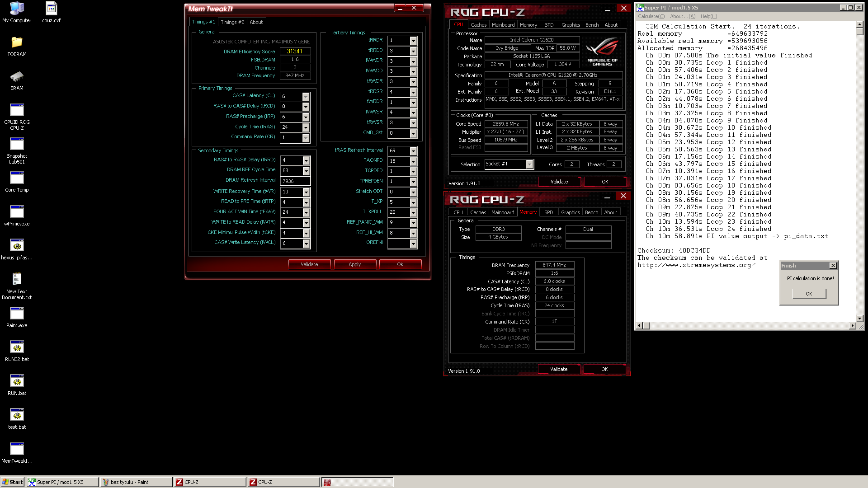This screenshot has width=868, height=488.
Task: Expand the DRAM REF Cycle Time dropdown
Action: coord(306,171)
